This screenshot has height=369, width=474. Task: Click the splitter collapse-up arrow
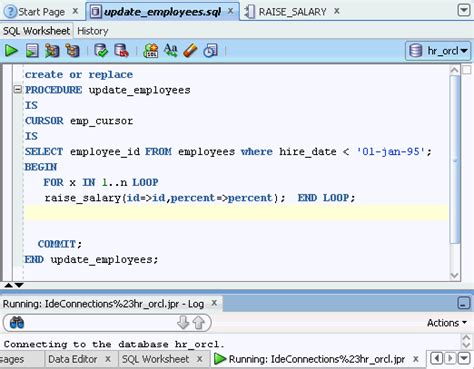point(9,285)
